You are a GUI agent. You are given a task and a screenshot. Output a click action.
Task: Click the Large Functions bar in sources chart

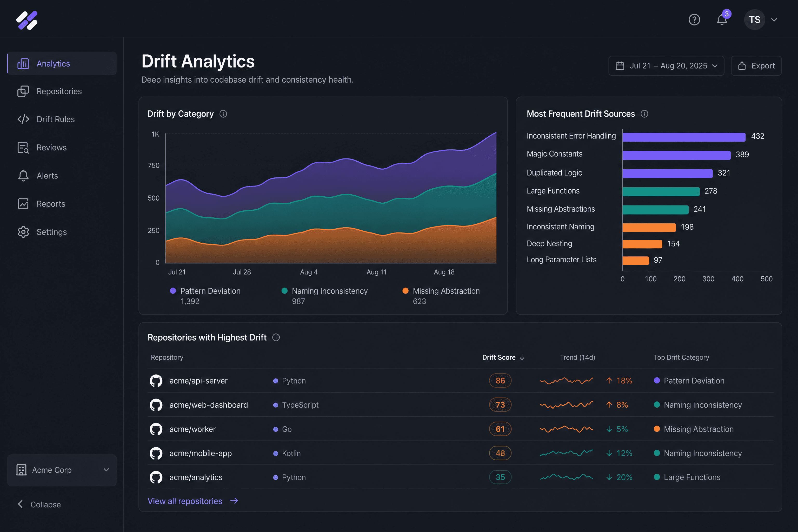661,192
